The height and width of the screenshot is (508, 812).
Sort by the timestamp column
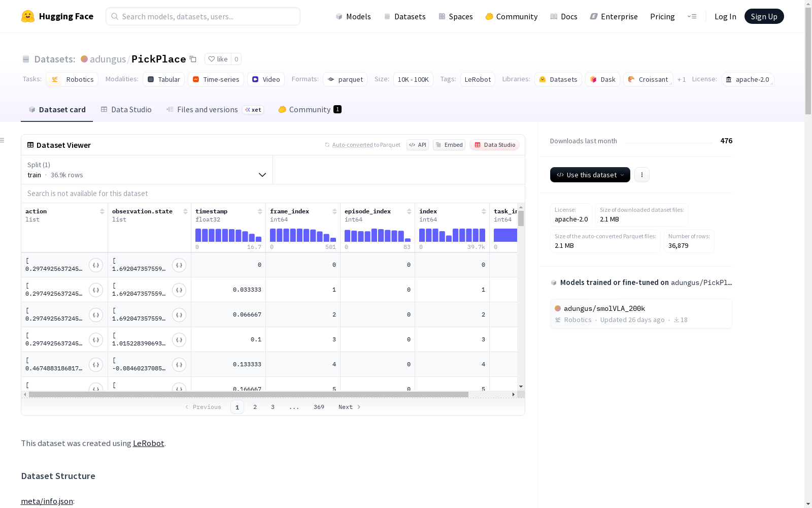[260, 211]
